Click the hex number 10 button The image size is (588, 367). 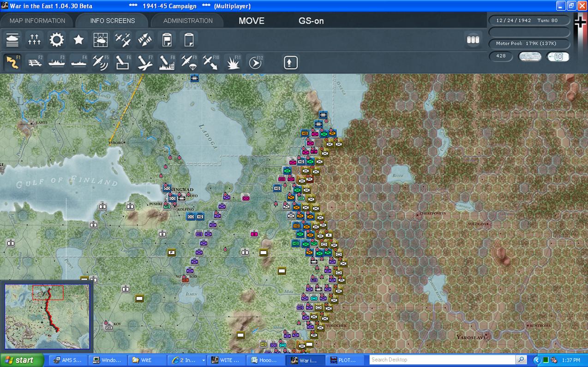coord(558,56)
